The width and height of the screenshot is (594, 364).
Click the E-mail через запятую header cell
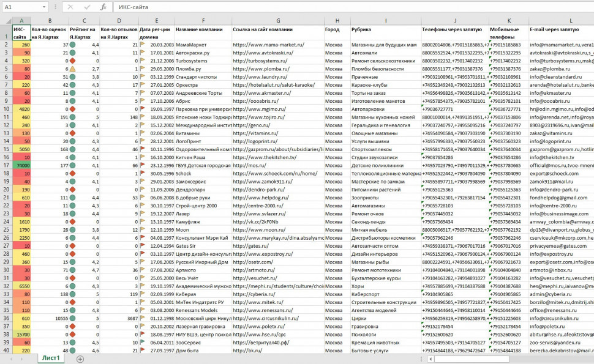(x=562, y=33)
